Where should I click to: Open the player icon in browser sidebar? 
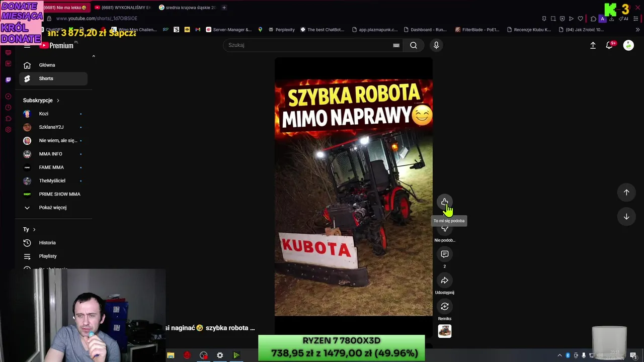8,97
